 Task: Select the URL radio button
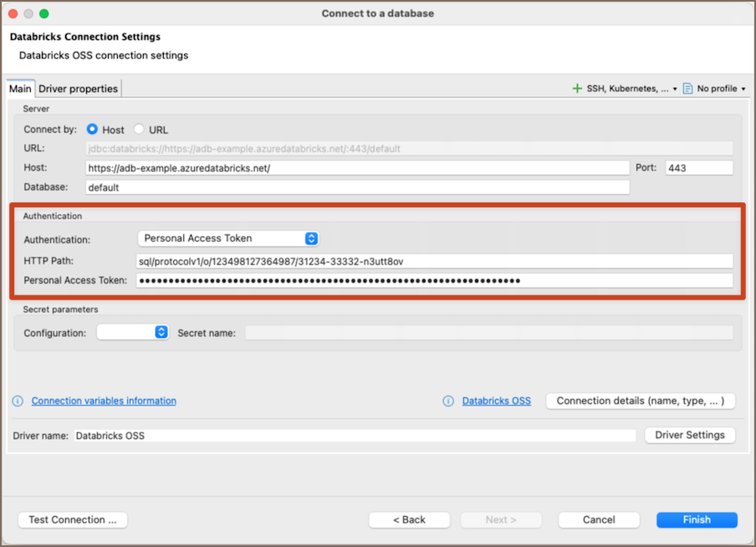point(140,130)
